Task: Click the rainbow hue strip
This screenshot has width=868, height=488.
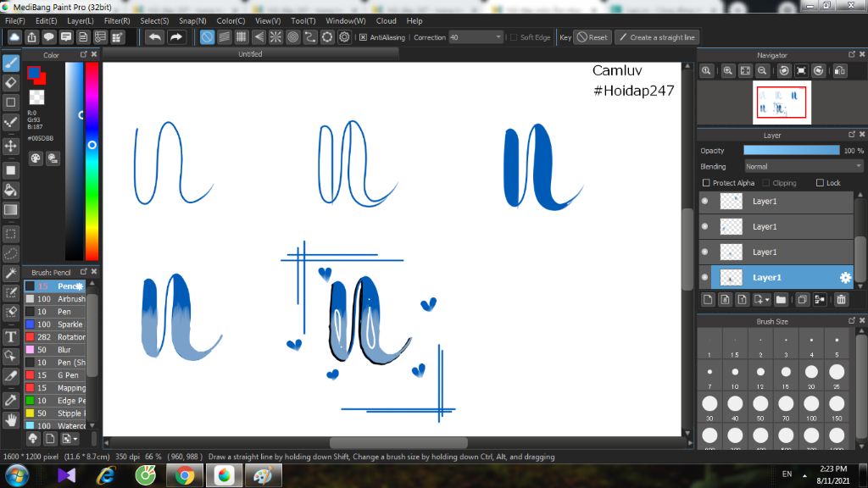Action: [x=92, y=160]
